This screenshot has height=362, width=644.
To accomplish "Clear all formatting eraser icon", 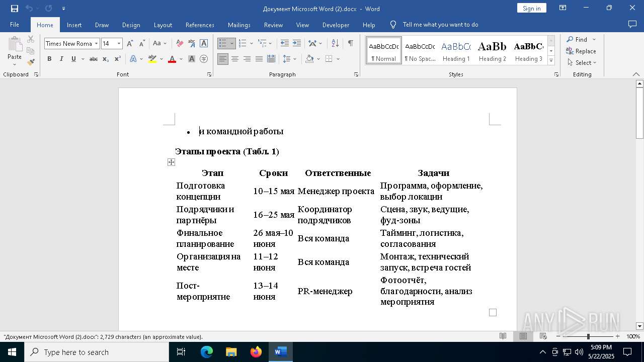I will (180, 44).
